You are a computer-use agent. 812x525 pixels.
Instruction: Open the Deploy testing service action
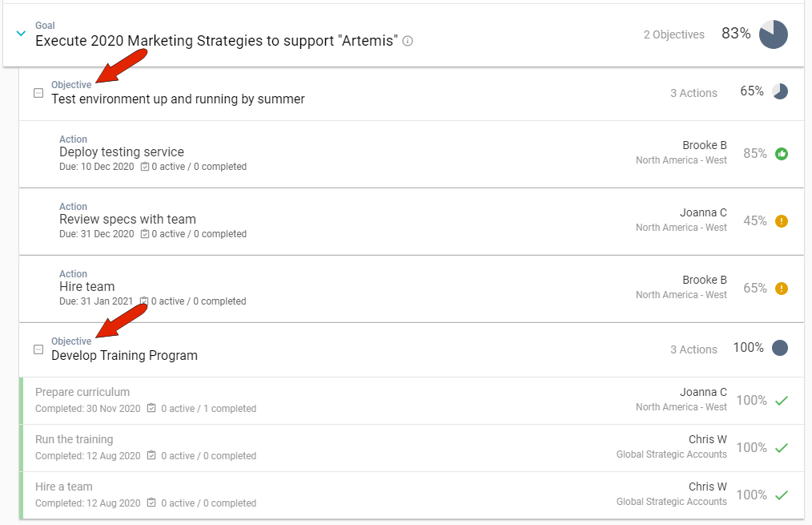pyautogui.click(x=122, y=152)
